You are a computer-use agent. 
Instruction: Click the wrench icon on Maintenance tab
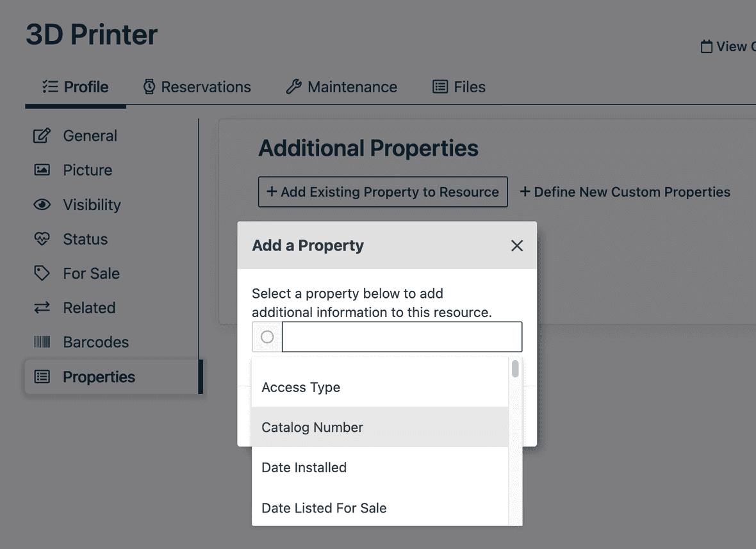[x=294, y=86]
